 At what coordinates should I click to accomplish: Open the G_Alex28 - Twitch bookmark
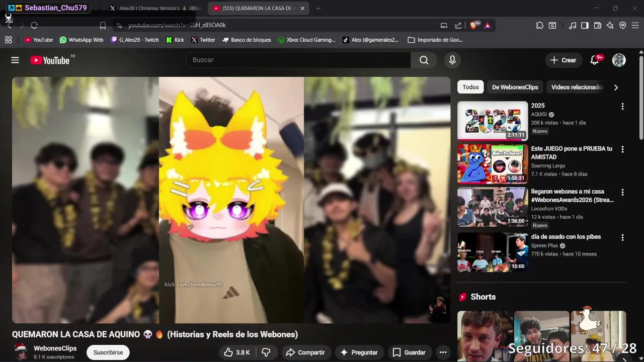[135, 40]
